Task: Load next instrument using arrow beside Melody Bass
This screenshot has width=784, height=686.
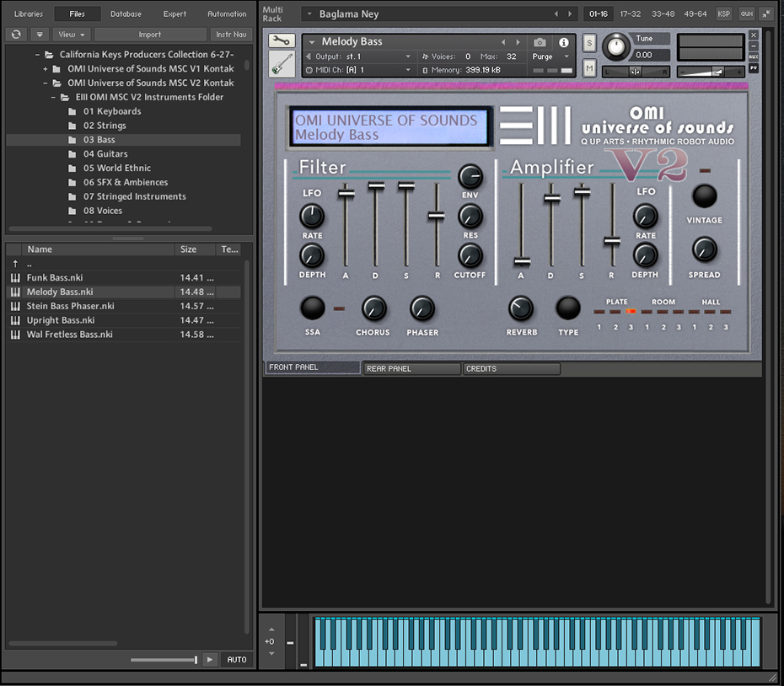Action: coord(518,42)
